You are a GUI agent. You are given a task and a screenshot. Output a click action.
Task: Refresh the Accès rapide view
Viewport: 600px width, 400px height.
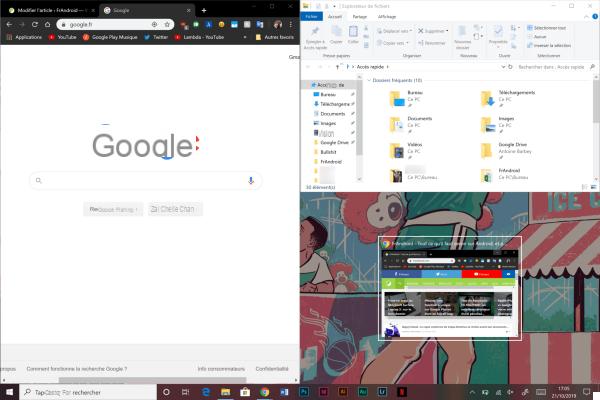coord(510,67)
